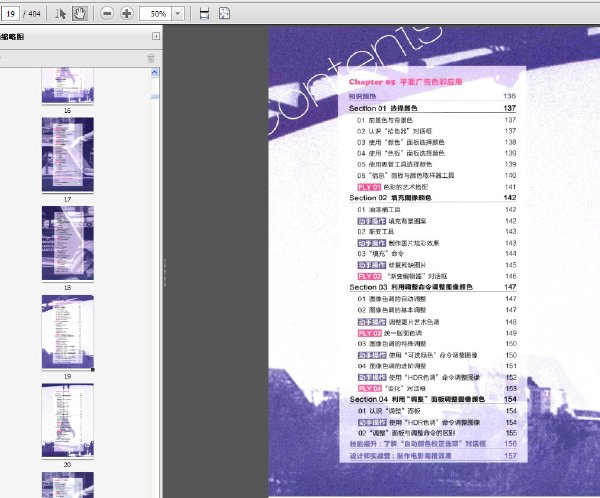Click the 'FLY 02' contents line
600x498 pixels.
click(436, 276)
